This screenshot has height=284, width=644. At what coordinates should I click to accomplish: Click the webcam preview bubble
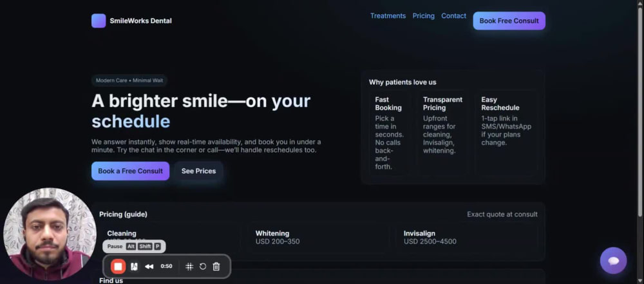click(50, 234)
